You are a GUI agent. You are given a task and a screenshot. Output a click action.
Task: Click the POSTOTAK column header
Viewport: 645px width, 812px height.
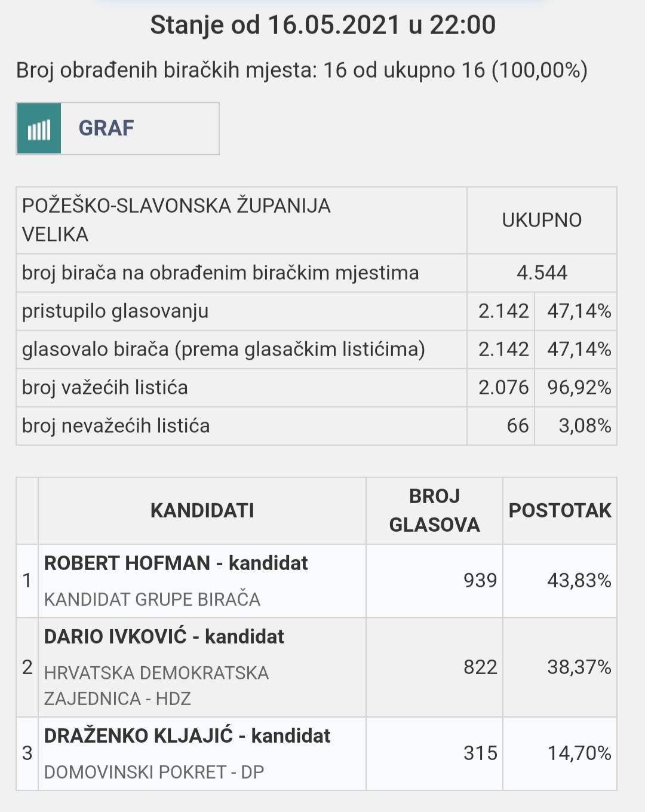[560, 511]
